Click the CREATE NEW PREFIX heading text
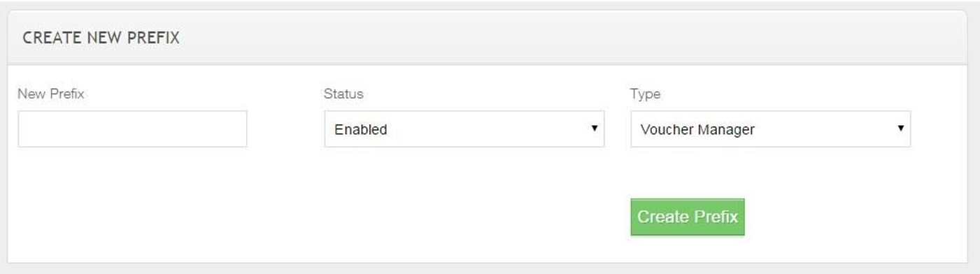980x274 pixels. click(101, 38)
